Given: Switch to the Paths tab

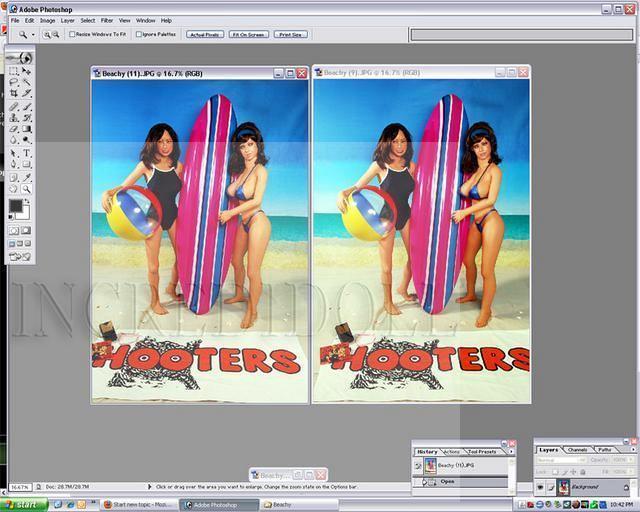Looking at the screenshot, I should (x=605, y=450).
